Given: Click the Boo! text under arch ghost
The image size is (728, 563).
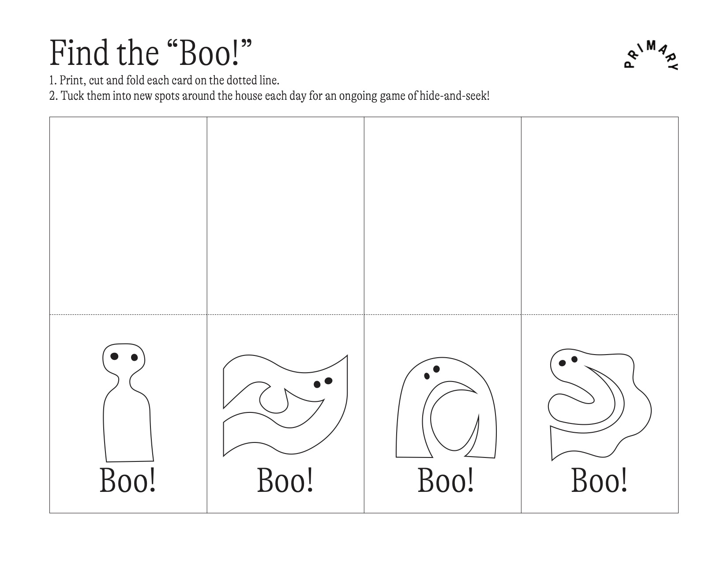Looking at the screenshot, I should [446, 480].
